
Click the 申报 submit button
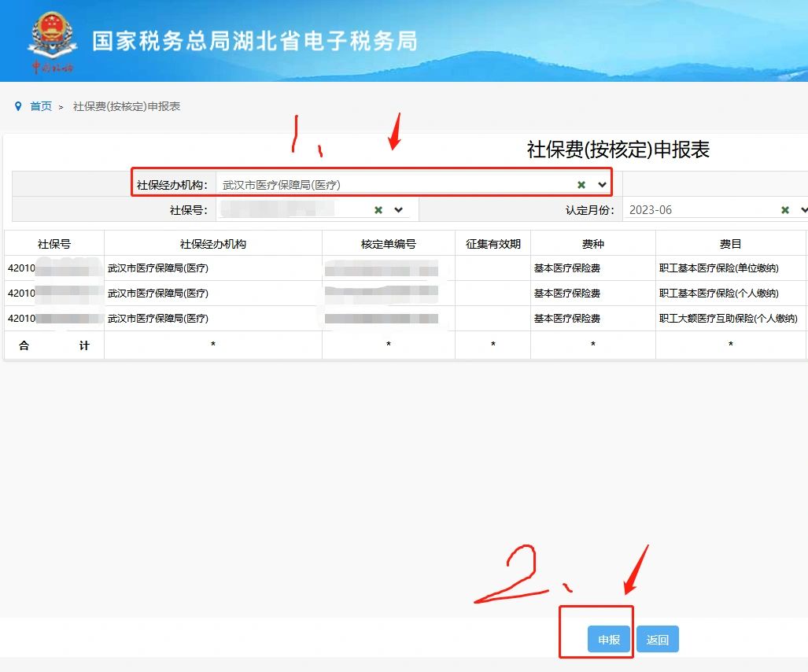coord(609,640)
